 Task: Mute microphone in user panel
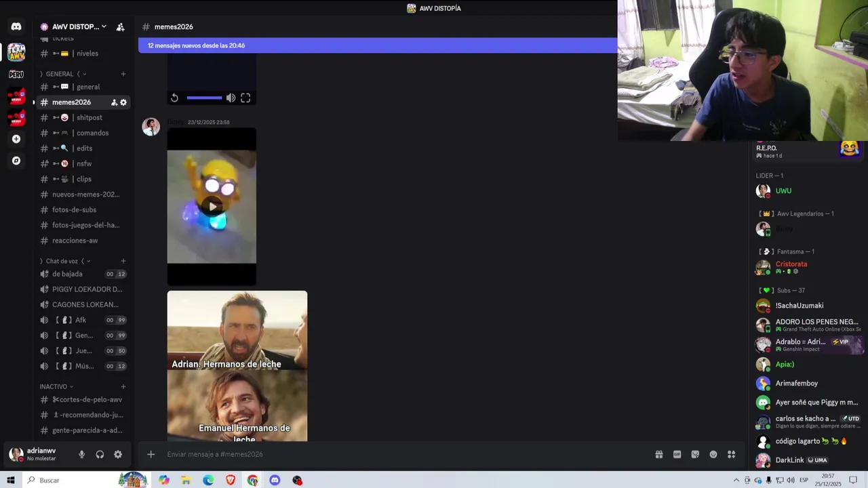[x=81, y=455]
